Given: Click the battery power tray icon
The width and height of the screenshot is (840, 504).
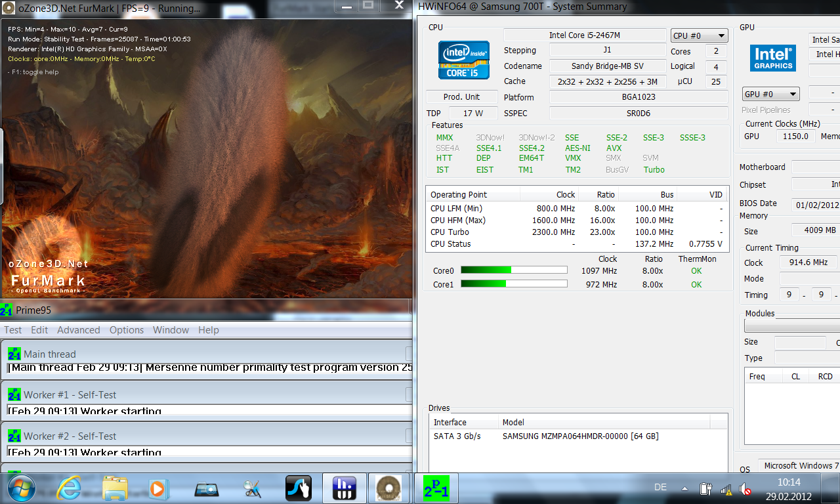Looking at the screenshot, I should coord(706,489).
